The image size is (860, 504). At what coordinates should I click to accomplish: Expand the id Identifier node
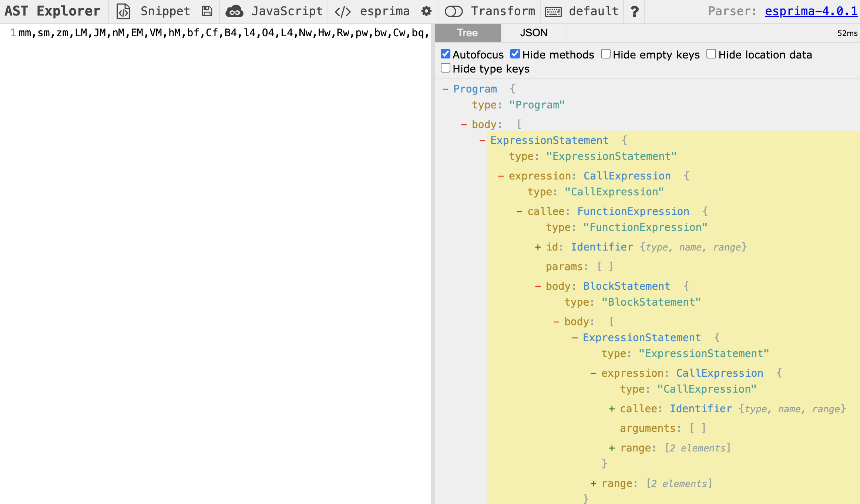click(x=538, y=247)
